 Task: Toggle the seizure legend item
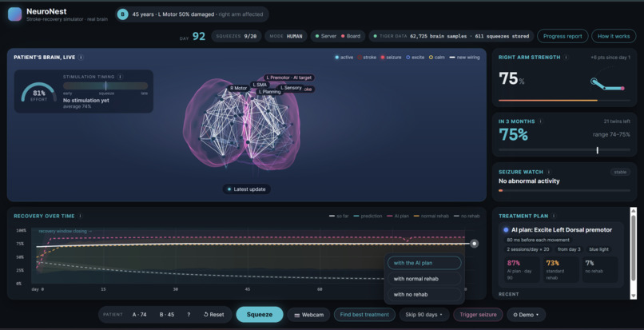(391, 57)
